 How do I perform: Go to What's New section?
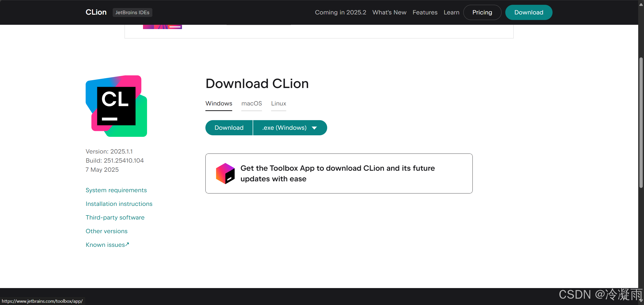click(389, 12)
